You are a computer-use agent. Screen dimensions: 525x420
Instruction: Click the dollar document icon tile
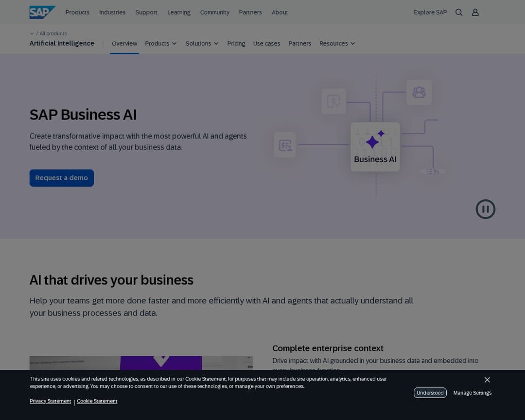pos(334,101)
